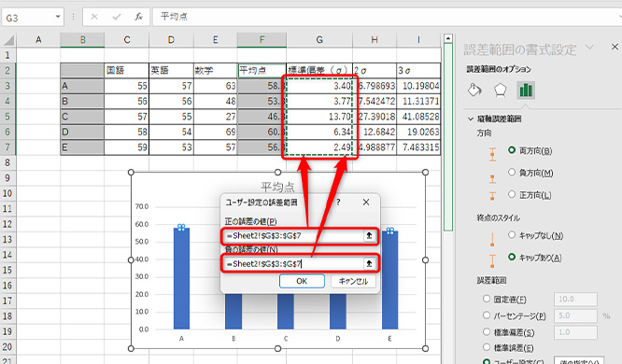
Task: Click the キャンセル button
Action: 353,281
